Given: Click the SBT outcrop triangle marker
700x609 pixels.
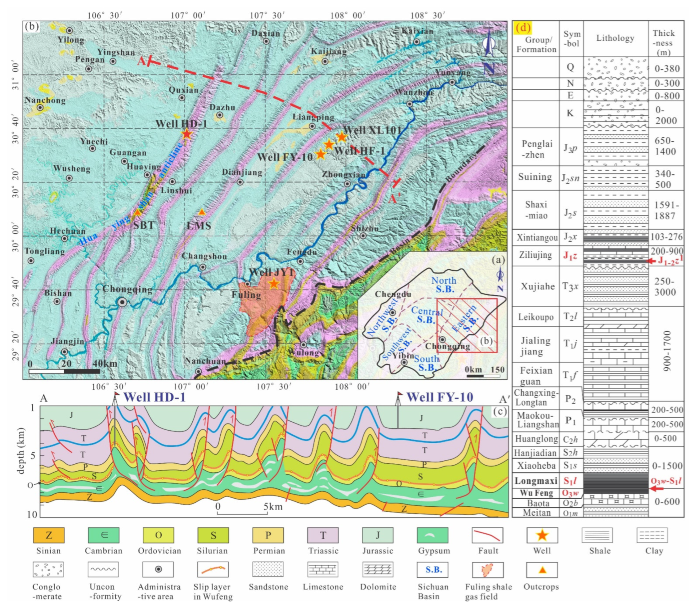Looking at the screenshot, I should coord(137,212).
